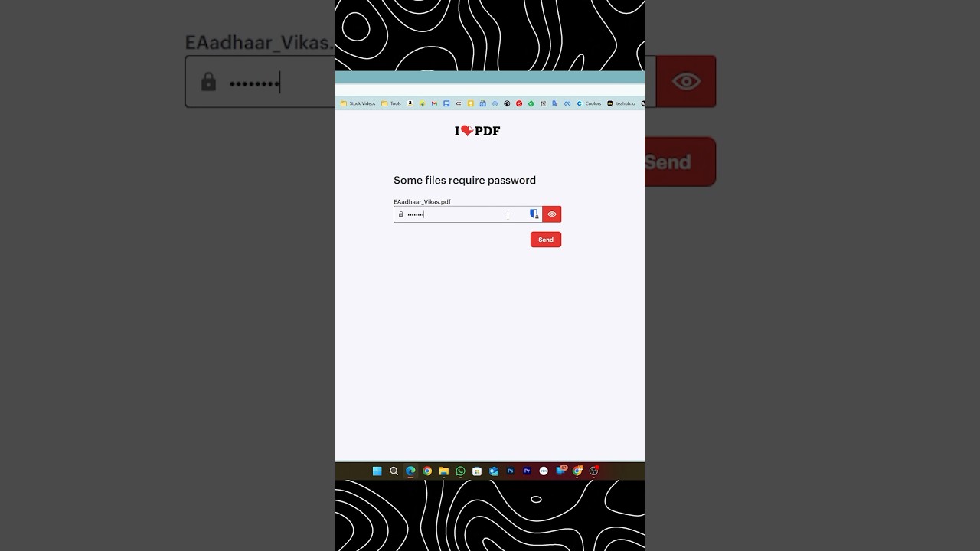980x551 pixels.
Task: Open taskbar app with 57 badge
Action: point(560,471)
